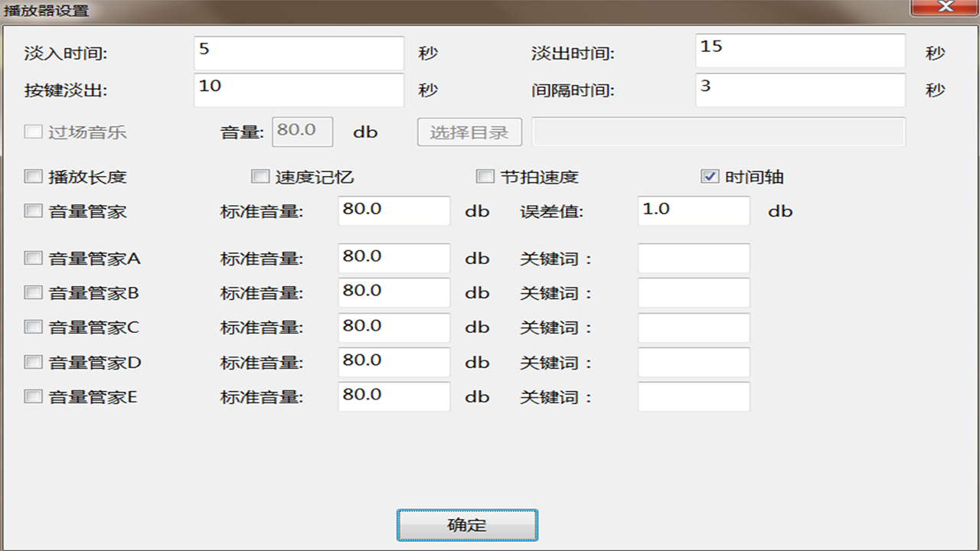
Task: Click the 选择目录 directory button
Action: 469,132
